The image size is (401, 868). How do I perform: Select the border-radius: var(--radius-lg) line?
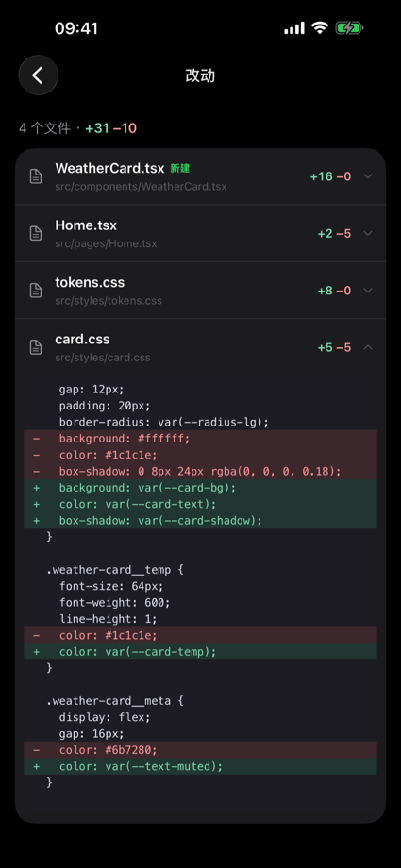point(200,422)
